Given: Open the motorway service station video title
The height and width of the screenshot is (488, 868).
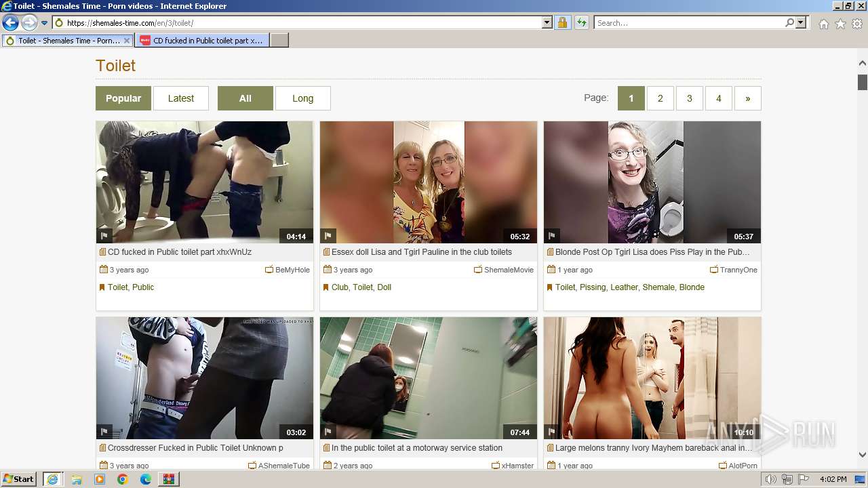Looking at the screenshot, I should pyautogui.click(x=417, y=448).
